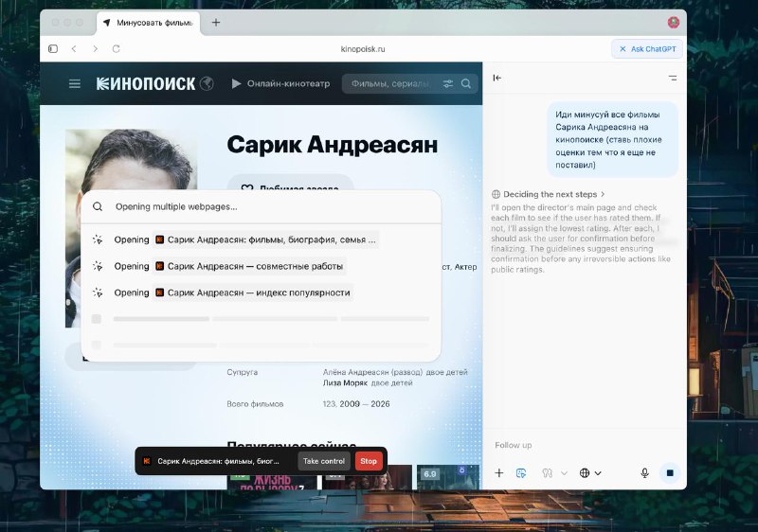Viewport: 758px width, 532px height.
Task: Open Kinopoisk advanced search filters icon
Action: tap(448, 83)
